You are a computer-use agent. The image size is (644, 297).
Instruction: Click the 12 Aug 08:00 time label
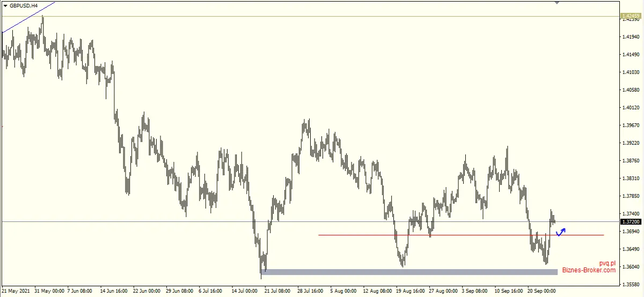point(377,291)
